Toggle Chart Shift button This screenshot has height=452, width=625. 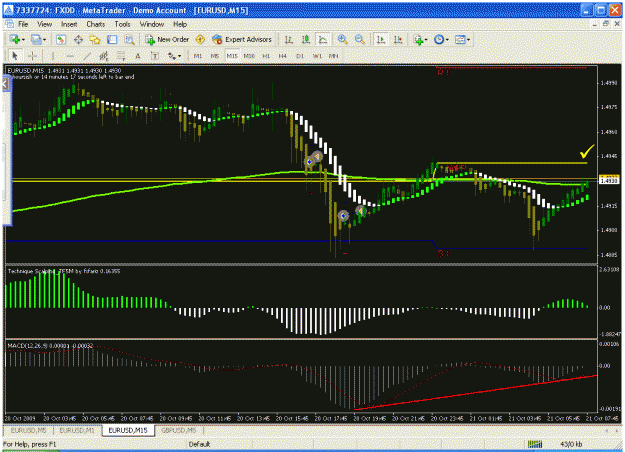point(398,39)
